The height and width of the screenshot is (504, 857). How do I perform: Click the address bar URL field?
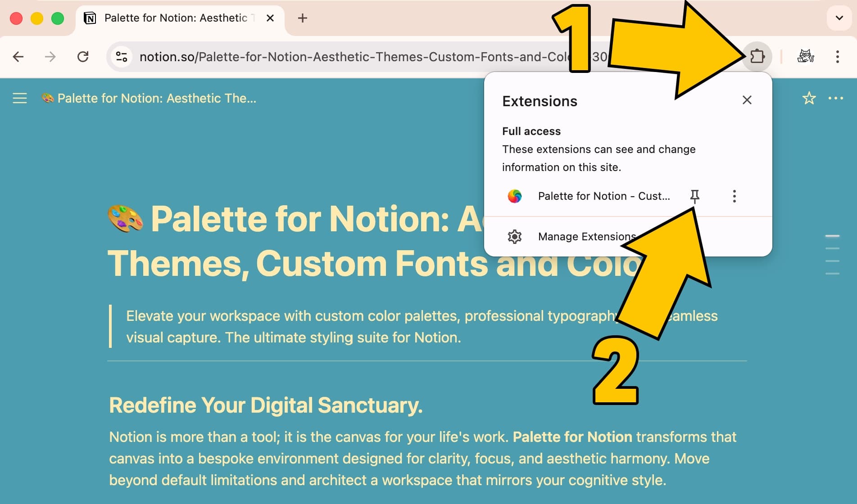tap(315, 57)
